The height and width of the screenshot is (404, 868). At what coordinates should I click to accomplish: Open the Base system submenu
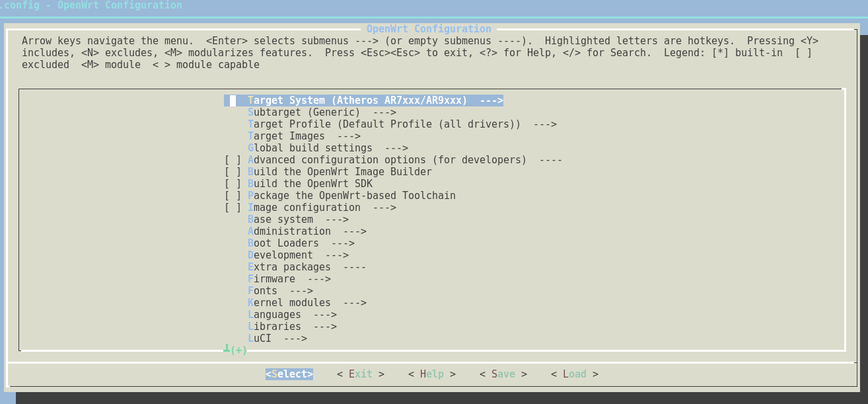pos(298,220)
